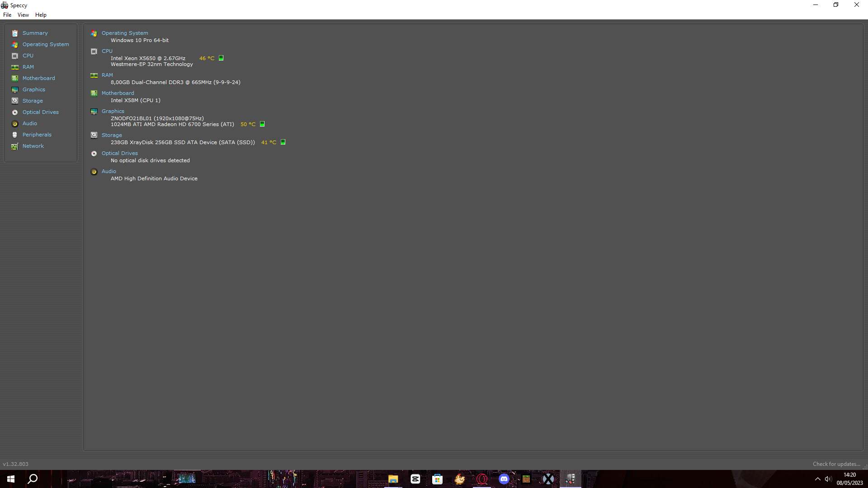Click the version number v1.32.803
868x488 pixels.
[x=15, y=464]
